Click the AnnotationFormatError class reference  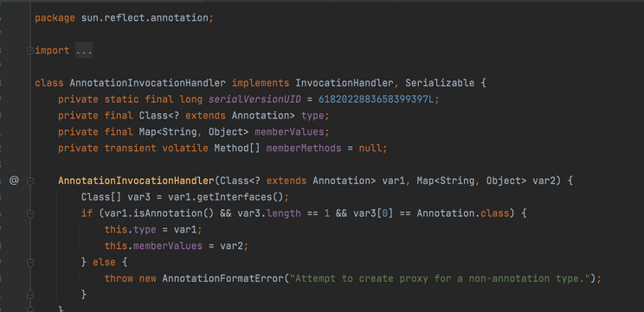click(222, 278)
